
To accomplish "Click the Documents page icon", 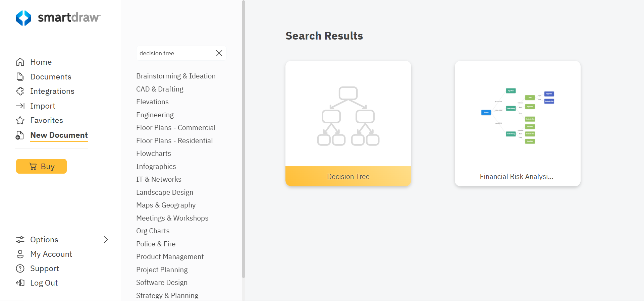I will coord(20,77).
